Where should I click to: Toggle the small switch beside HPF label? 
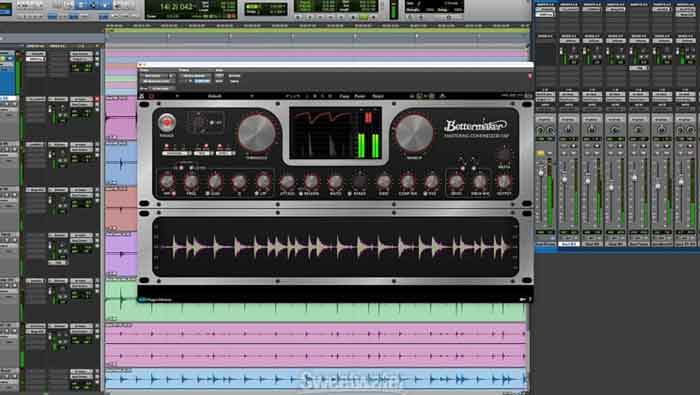coord(174,194)
